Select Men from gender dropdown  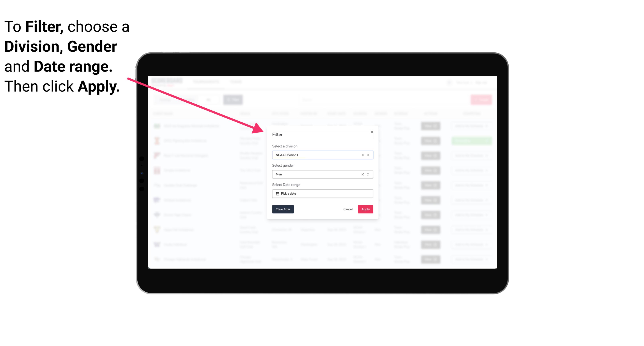pos(322,174)
